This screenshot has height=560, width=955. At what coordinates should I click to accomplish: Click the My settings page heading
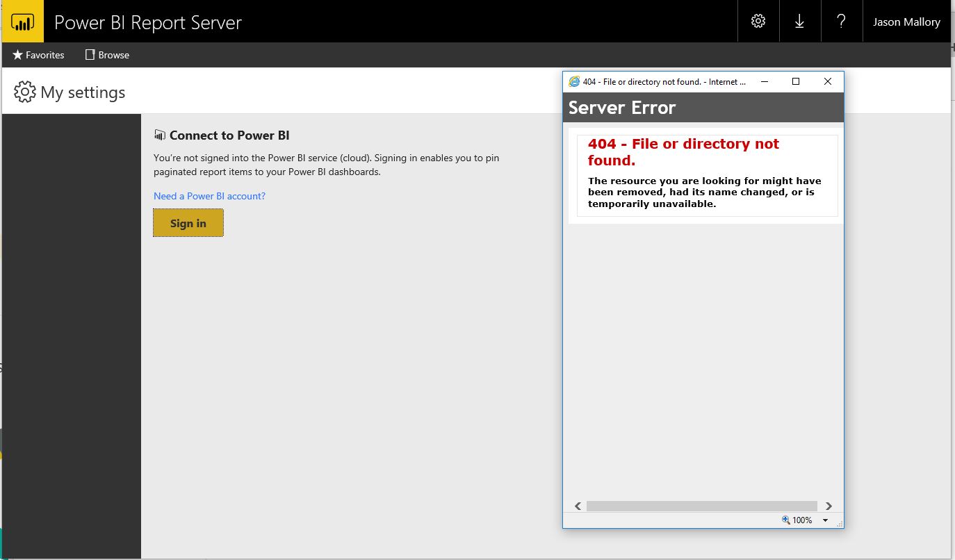83,92
